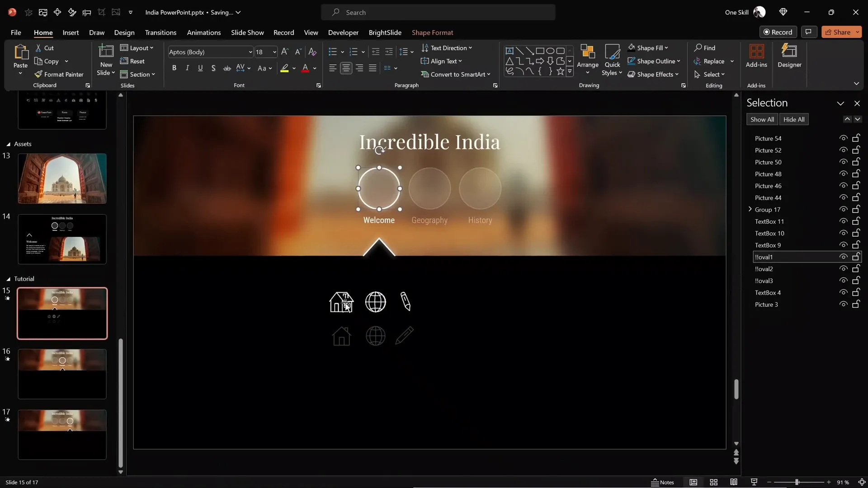The height and width of the screenshot is (488, 868).
Task: Switch to Reading View
Action: pos(734,482)
